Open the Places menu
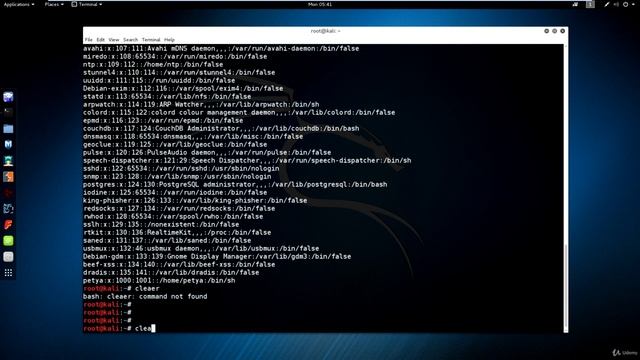640x360 pixels. click(54, 4)
